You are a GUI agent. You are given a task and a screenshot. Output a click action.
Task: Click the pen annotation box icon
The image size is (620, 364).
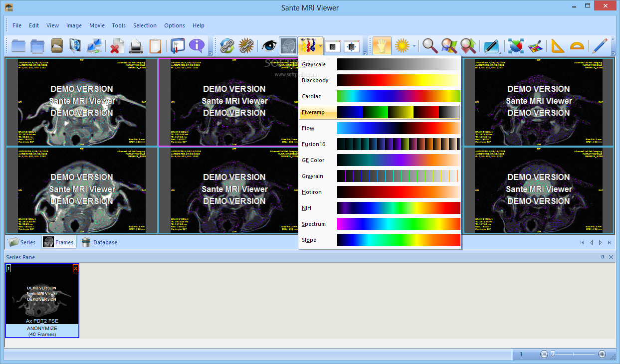click(491, 46)
